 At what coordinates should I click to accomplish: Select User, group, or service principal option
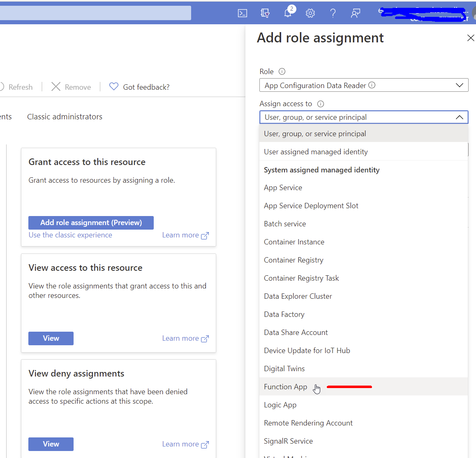pyautogui.click(x=363, y=134)
